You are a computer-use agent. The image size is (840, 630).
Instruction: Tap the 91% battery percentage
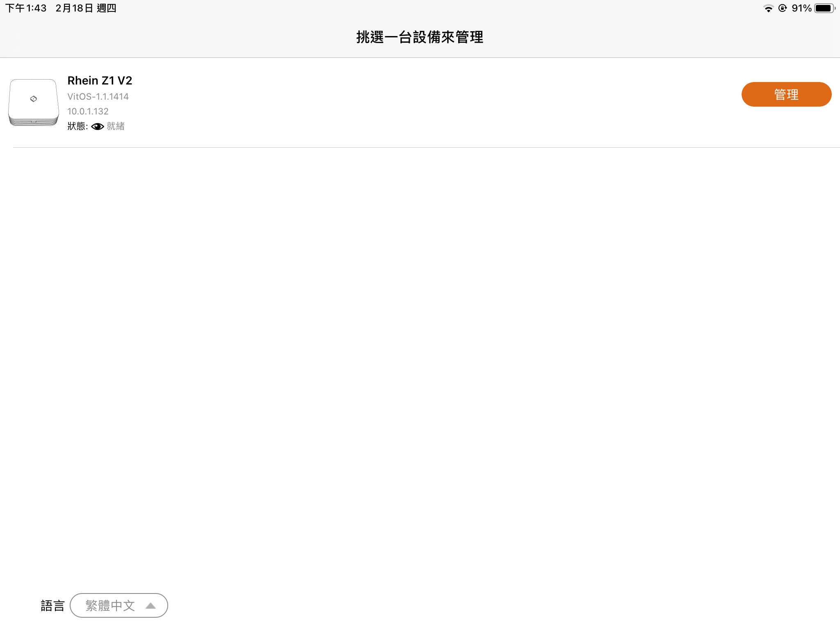801,8
